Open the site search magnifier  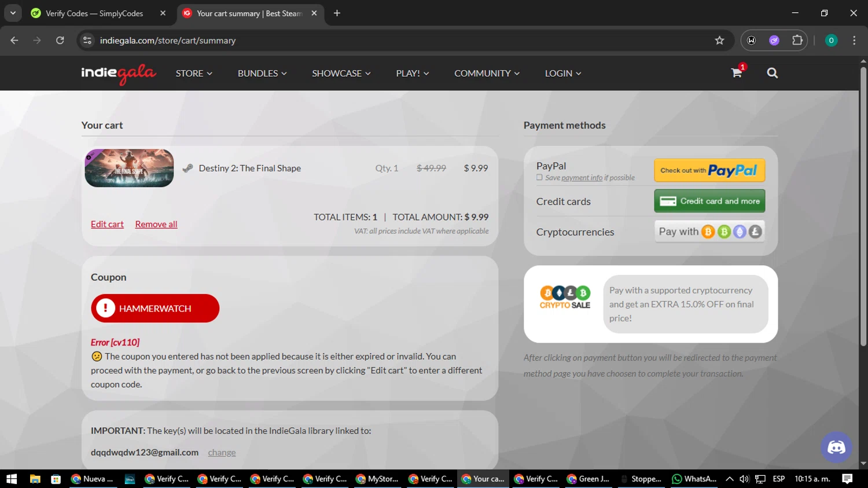click(x=773, y=73)
